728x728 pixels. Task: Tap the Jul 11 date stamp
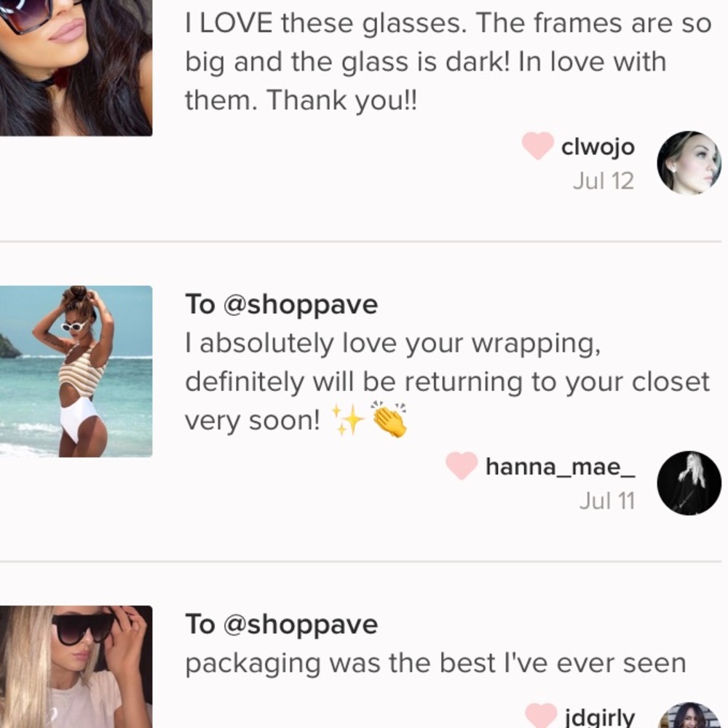[x=607, y=501]
